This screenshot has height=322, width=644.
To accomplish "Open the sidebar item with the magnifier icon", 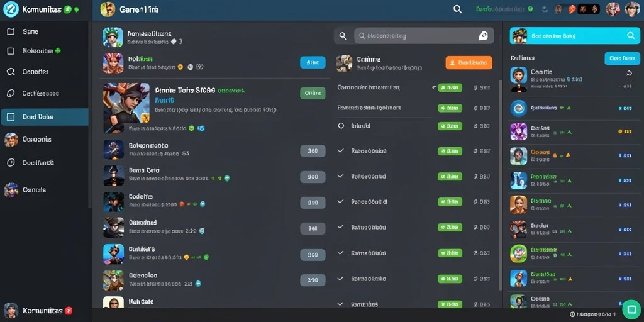I will tap(45, 72).
